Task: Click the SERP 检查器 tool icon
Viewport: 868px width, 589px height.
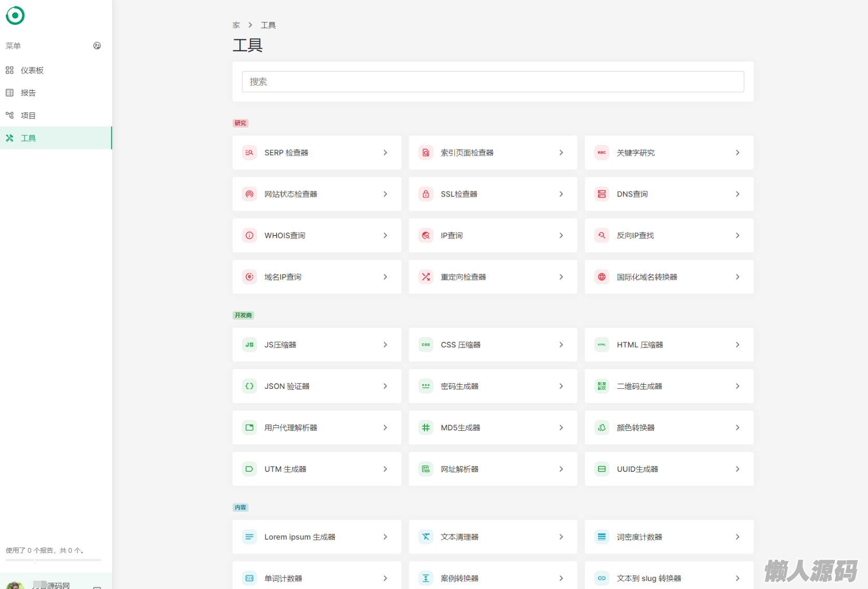Action: (249, 152)
